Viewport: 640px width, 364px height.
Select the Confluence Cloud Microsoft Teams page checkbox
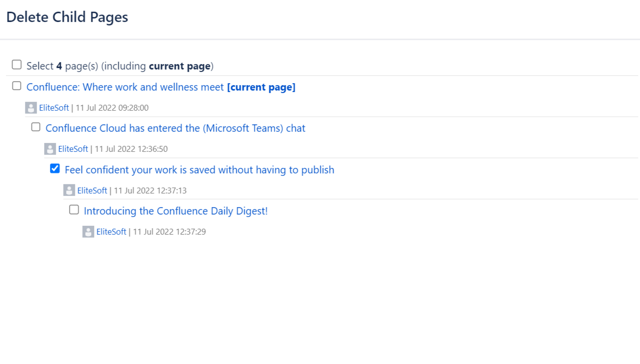(36, 127)
